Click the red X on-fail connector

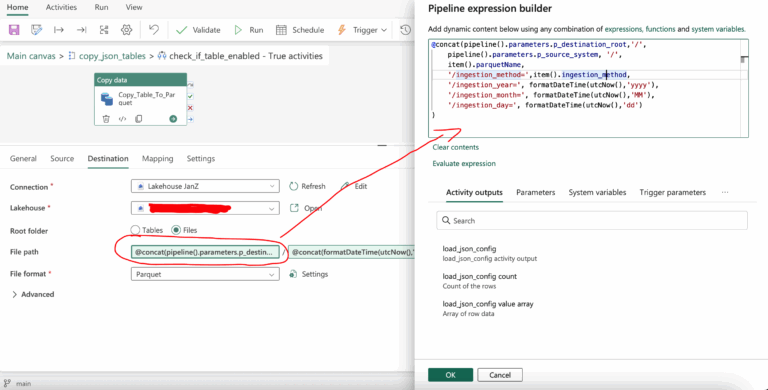tap(191, 108)
